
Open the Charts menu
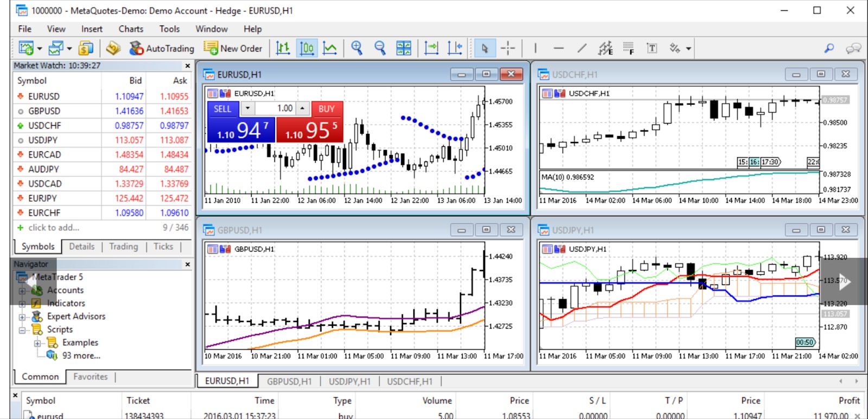point(131,29)
